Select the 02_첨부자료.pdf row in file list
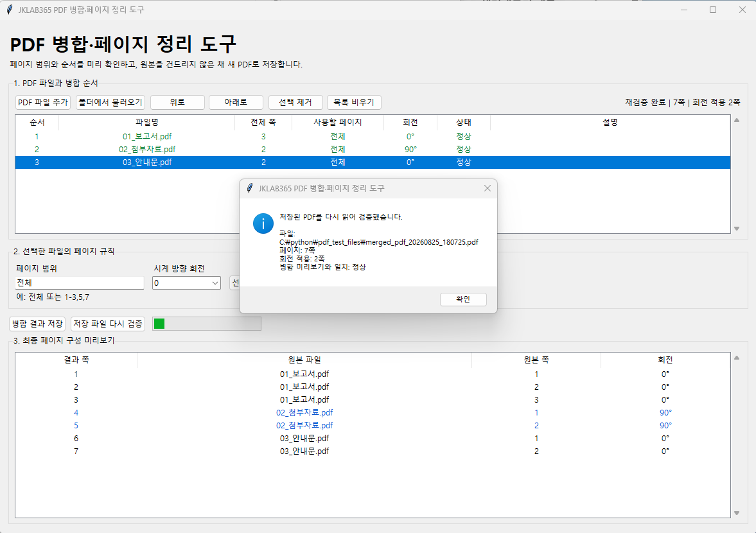 pyautogui.click(x=373, y=150)
